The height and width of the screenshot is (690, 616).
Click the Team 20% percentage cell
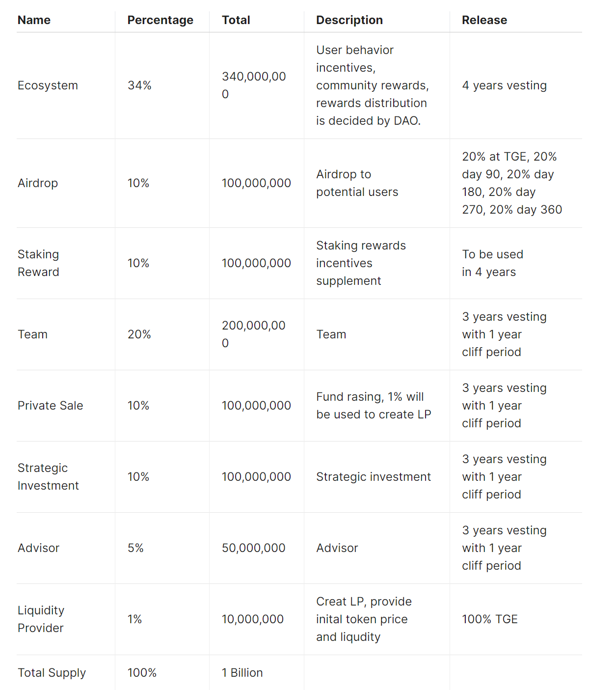(x=139, y=334)
